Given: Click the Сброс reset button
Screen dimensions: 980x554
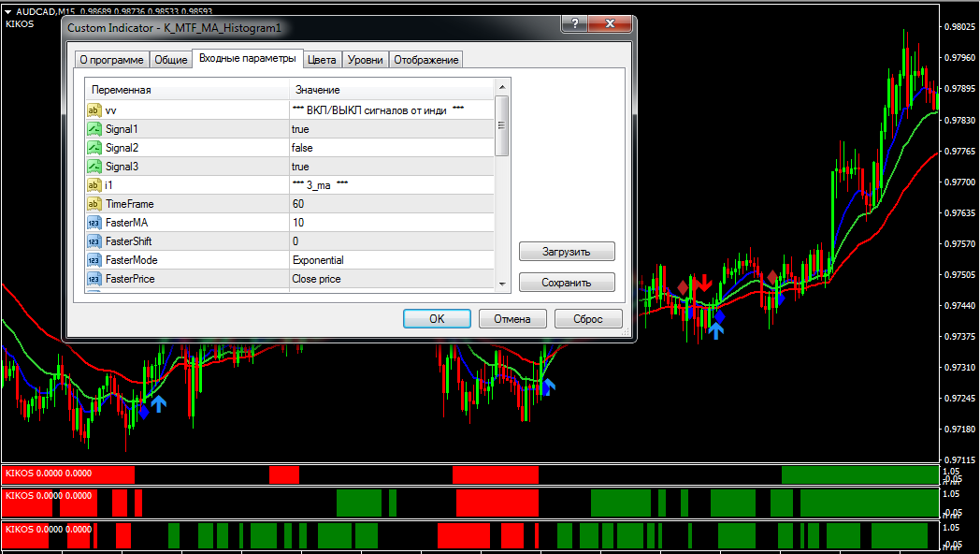Looking at the screenshot, I should [x=587, y=319].
